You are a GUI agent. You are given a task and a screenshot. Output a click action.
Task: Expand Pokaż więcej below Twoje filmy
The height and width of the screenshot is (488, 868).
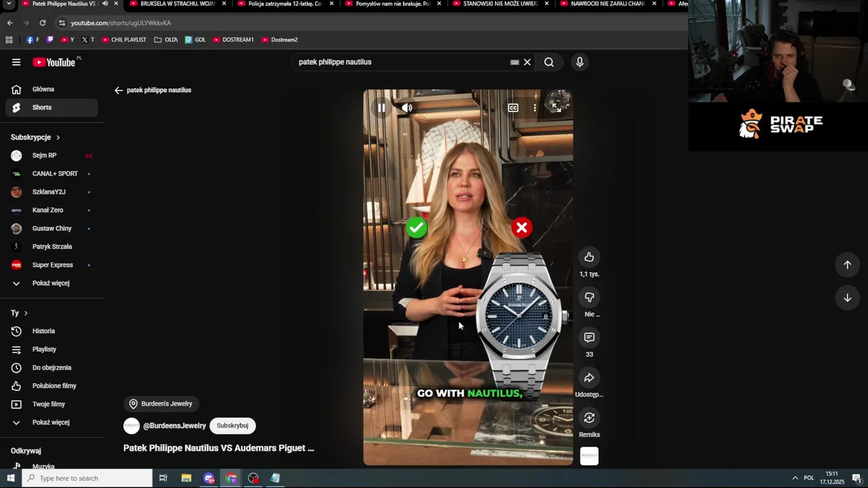click(x=52, y=423)
